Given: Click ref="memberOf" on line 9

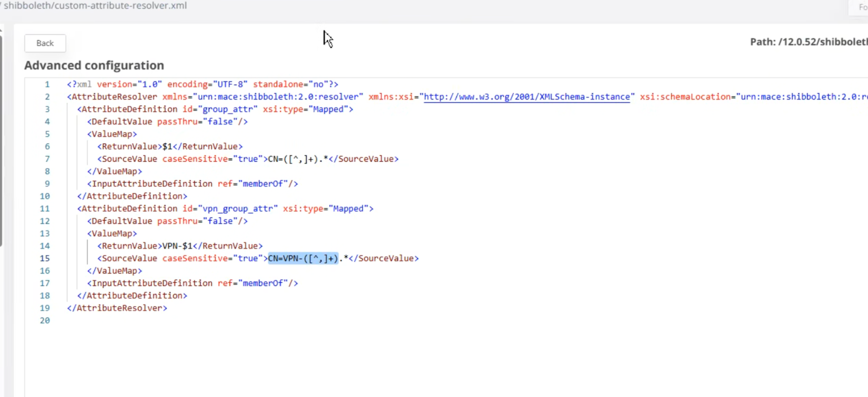Looking at the screenshot, I should point(252,184).
